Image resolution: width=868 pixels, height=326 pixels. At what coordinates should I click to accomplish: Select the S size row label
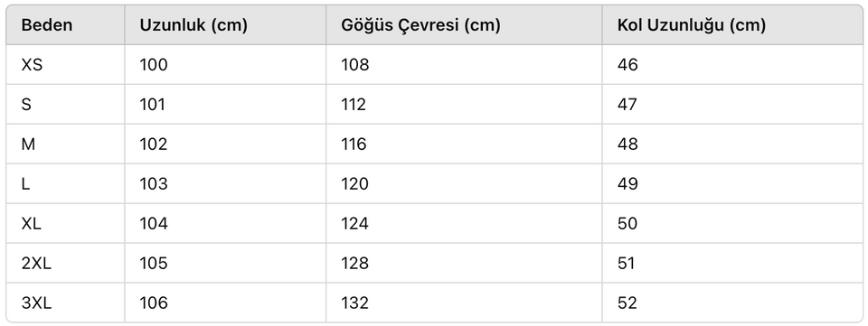click(x=26, y=105)
